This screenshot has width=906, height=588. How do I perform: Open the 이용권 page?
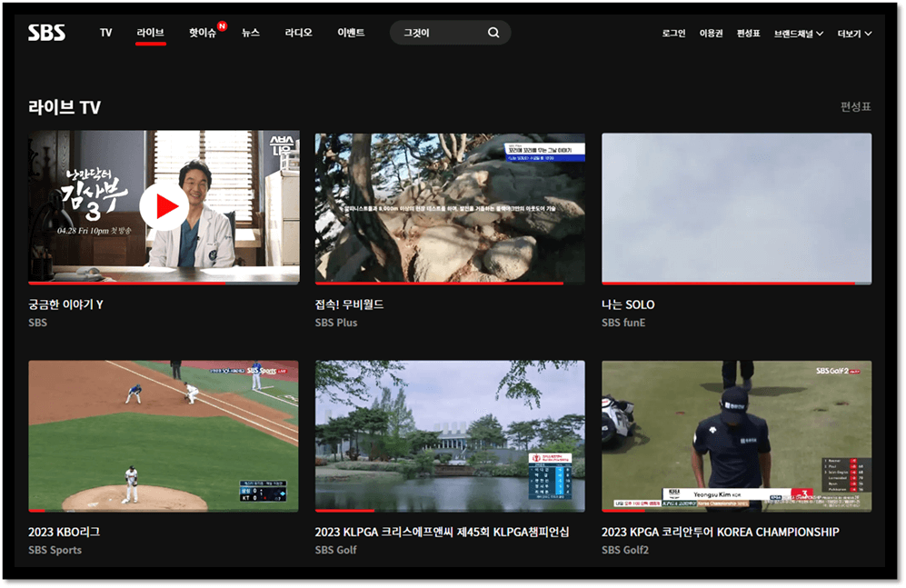click(711, 34)
